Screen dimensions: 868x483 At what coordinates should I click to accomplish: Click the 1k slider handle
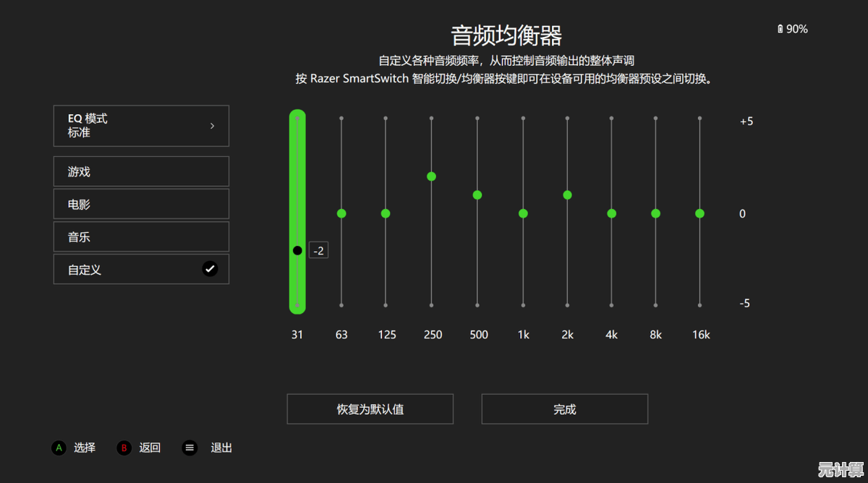(x=523, y=213)
